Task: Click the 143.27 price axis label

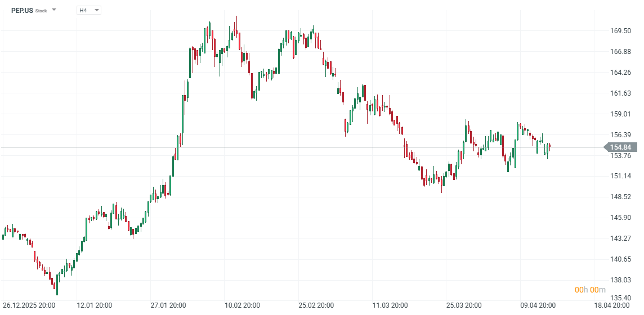Action: pyautogui.click(x=620, y=238)
